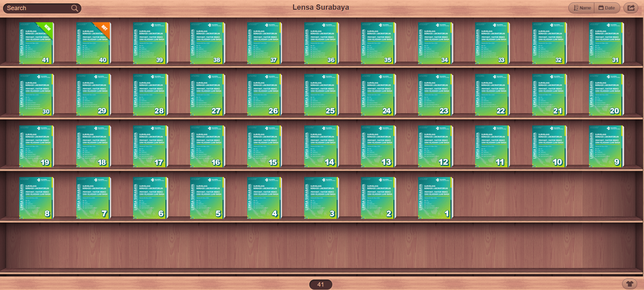Open Lensa Surabaya edition 25

[321, 95]
